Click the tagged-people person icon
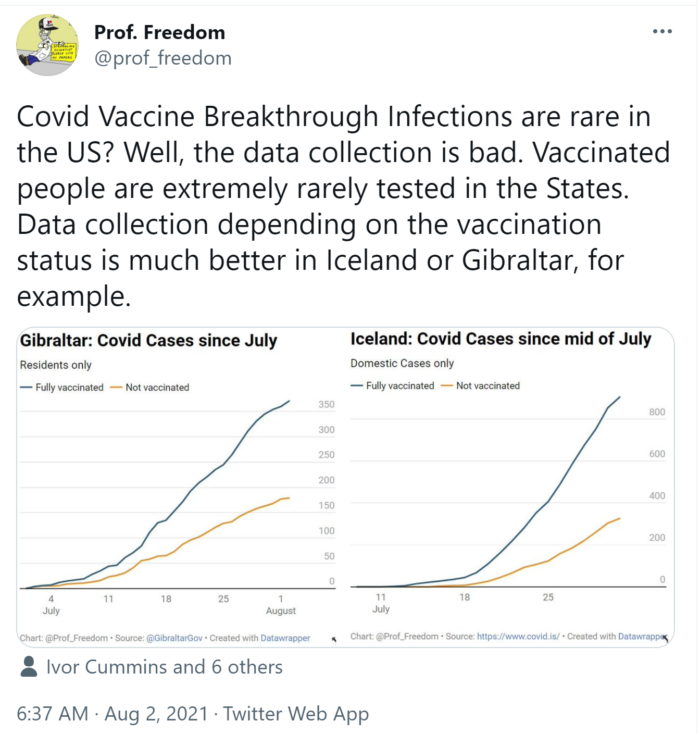 tap(29, 667)
